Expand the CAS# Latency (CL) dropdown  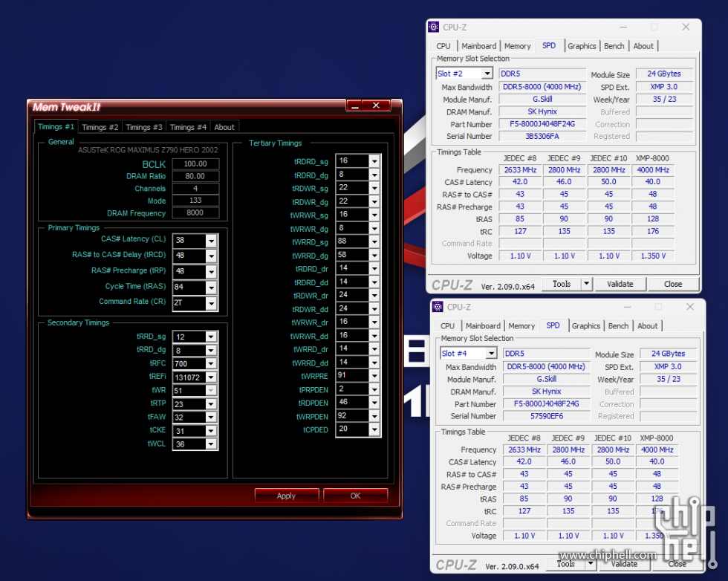pos(211,241)
